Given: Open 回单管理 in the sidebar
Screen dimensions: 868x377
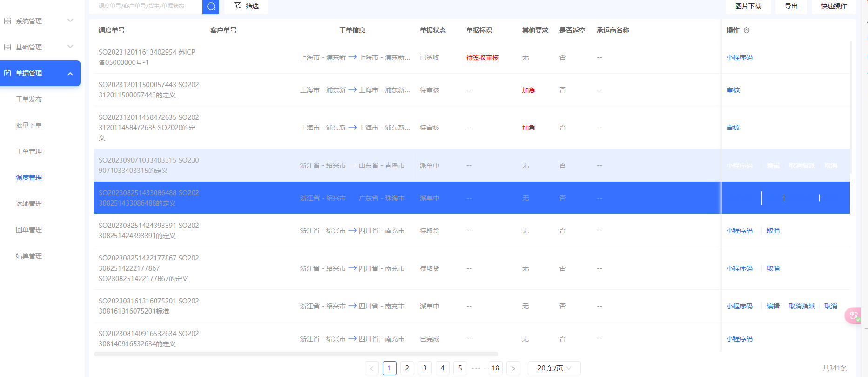Looking at the screenshot, I should click(x=29, y=230).
